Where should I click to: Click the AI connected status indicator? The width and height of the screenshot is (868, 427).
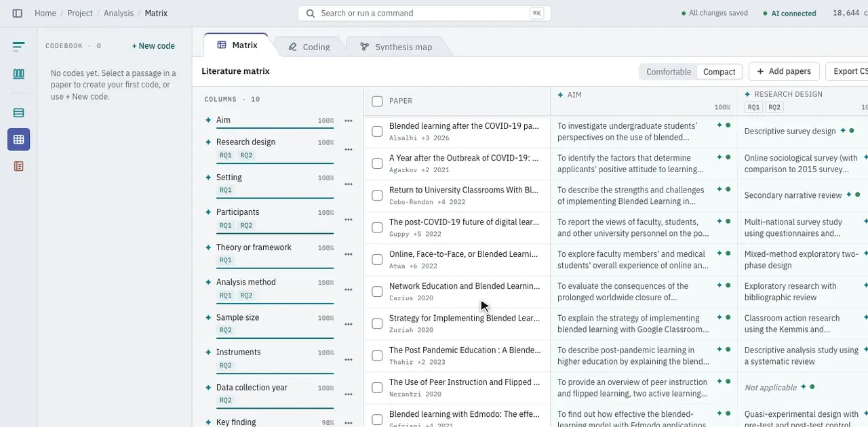[789, 13]
